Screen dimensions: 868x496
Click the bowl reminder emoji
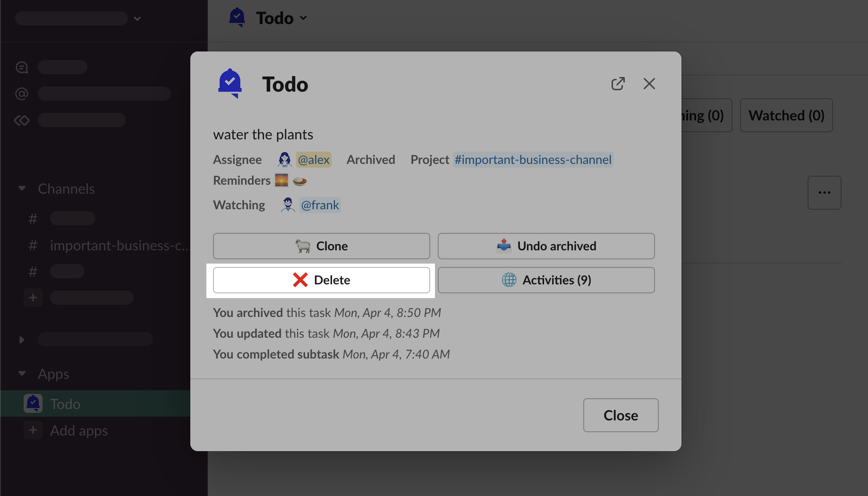coord(300,180)
